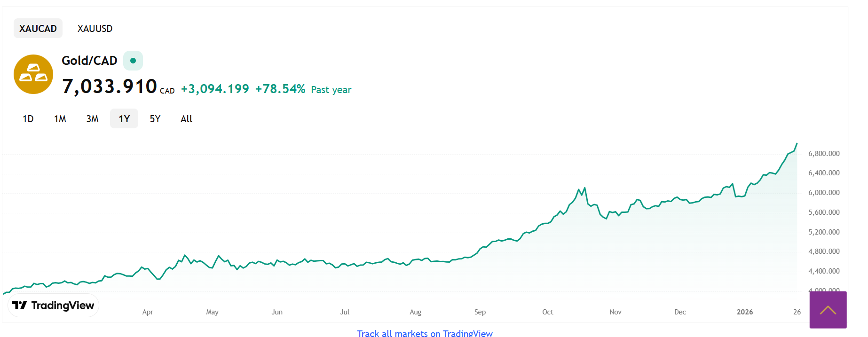
Task: Select the 3M time range
Action: pos(93,119)
